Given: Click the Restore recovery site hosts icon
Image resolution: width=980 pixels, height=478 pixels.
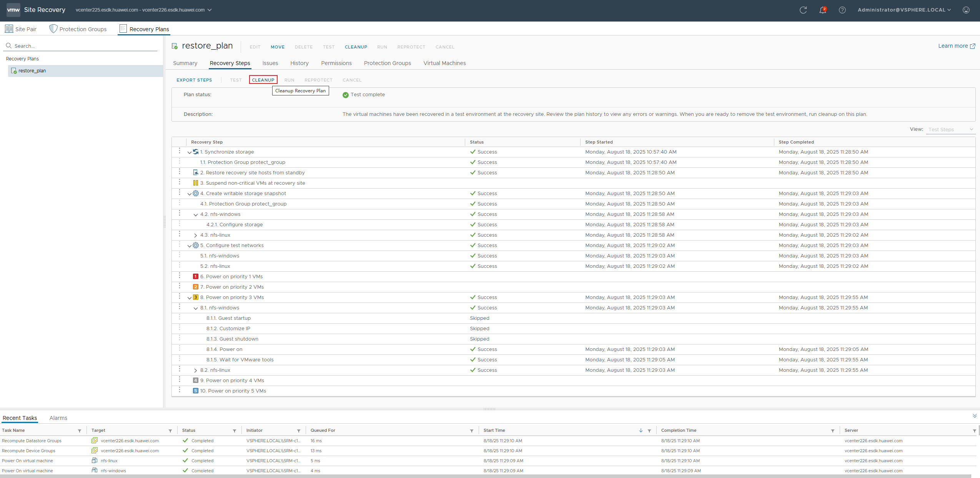Looking at the screenshot, I should (x=196, y=172).
